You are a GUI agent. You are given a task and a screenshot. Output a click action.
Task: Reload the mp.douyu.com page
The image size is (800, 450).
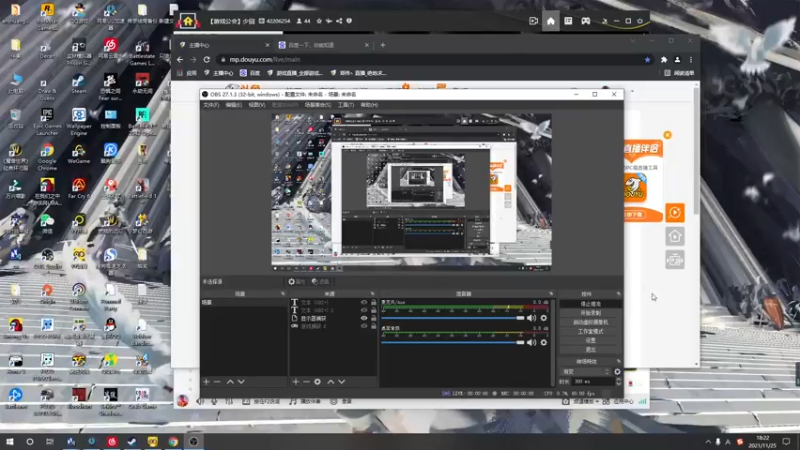207,60
